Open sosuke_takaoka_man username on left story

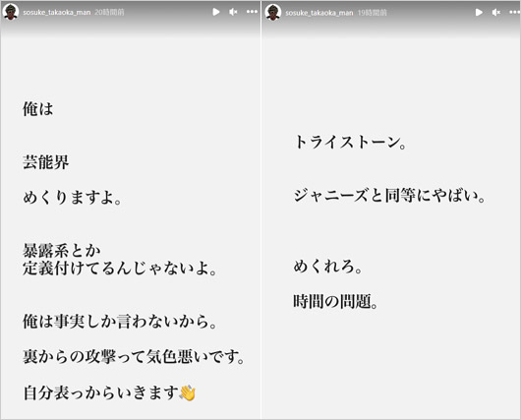click(x=56, y=13)
